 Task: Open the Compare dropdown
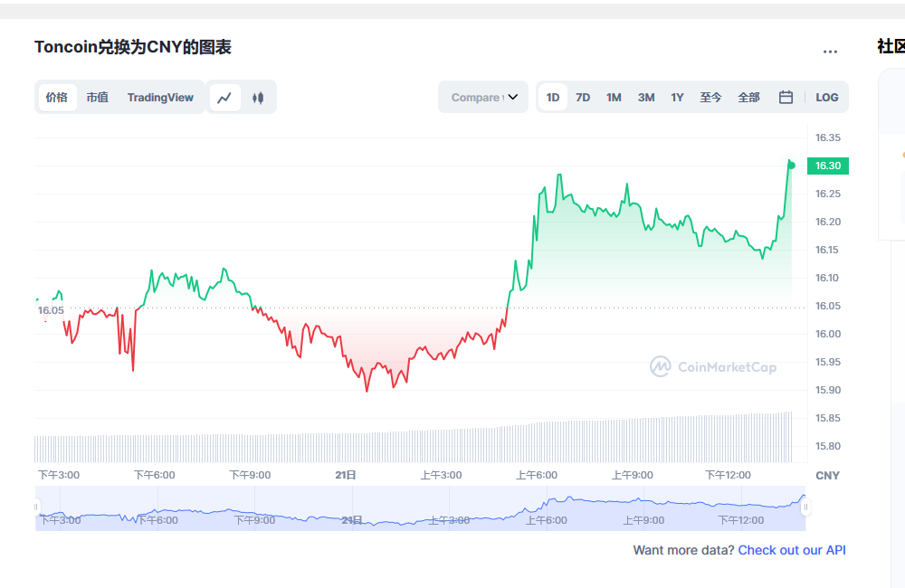483,97
